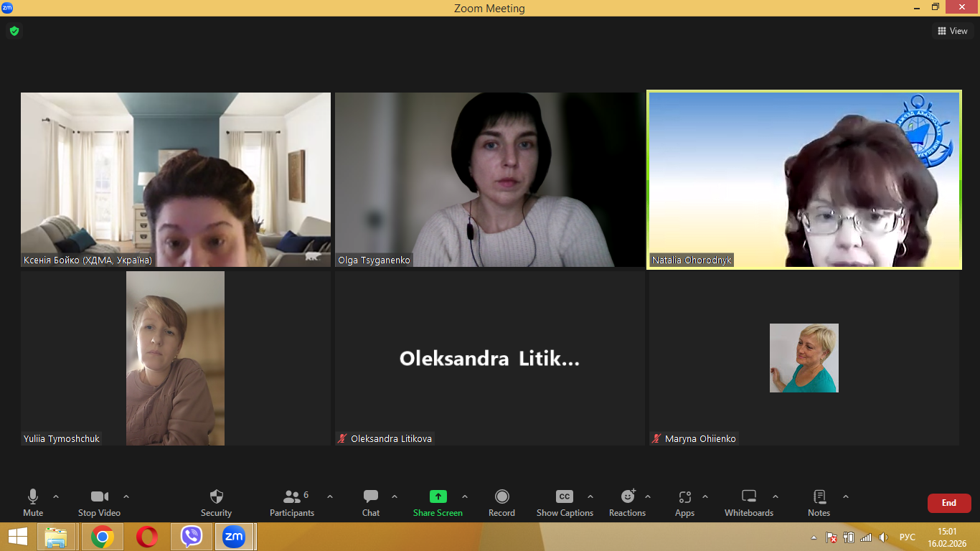
Task: Open the Notes icon
Action: (819, 497)
